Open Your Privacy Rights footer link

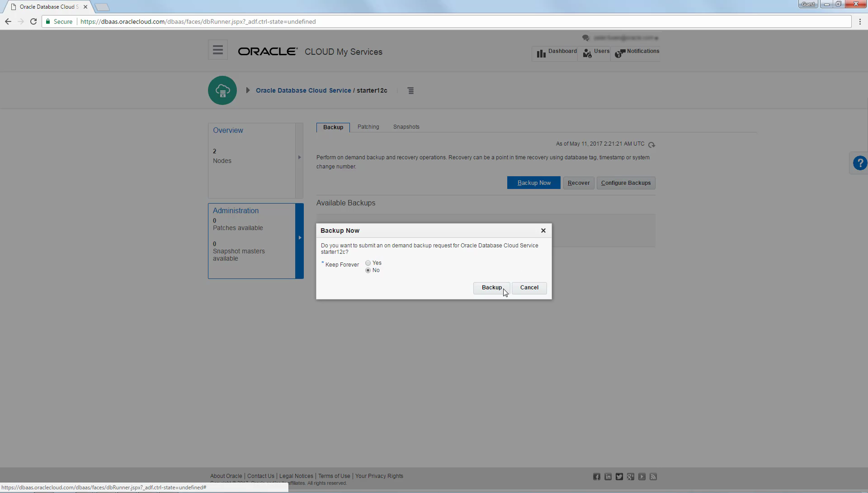point(379,476)
